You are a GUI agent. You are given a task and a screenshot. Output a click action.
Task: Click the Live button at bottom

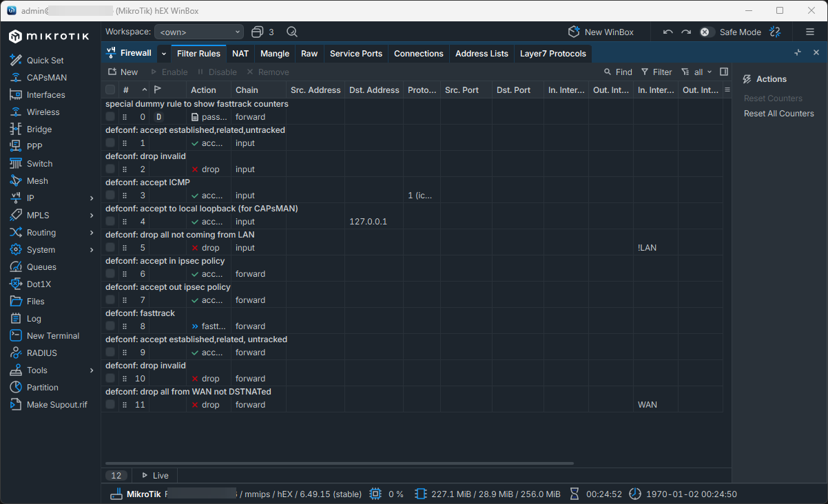[155, 475]
